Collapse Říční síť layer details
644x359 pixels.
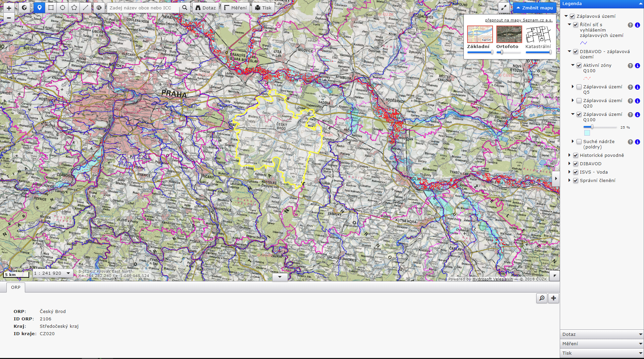(569, 25)
